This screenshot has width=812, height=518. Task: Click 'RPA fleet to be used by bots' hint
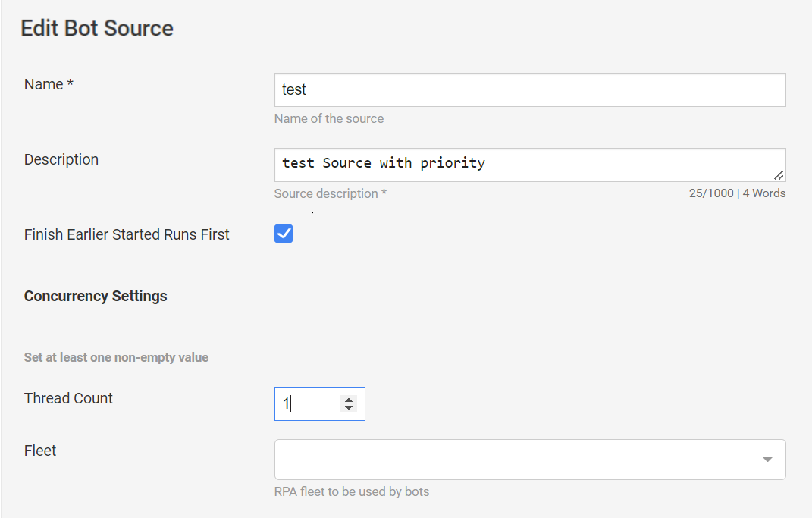pos(352,491)
